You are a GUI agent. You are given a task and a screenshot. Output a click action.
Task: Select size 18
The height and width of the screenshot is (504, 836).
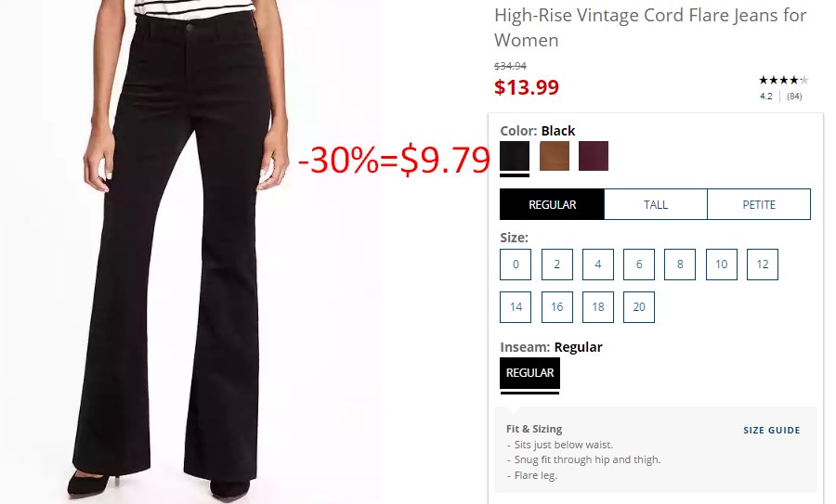tap(598, 307)
